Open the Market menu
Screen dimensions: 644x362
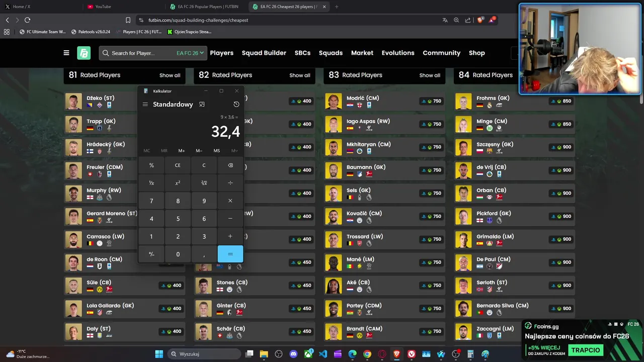[x=362, y=53]
